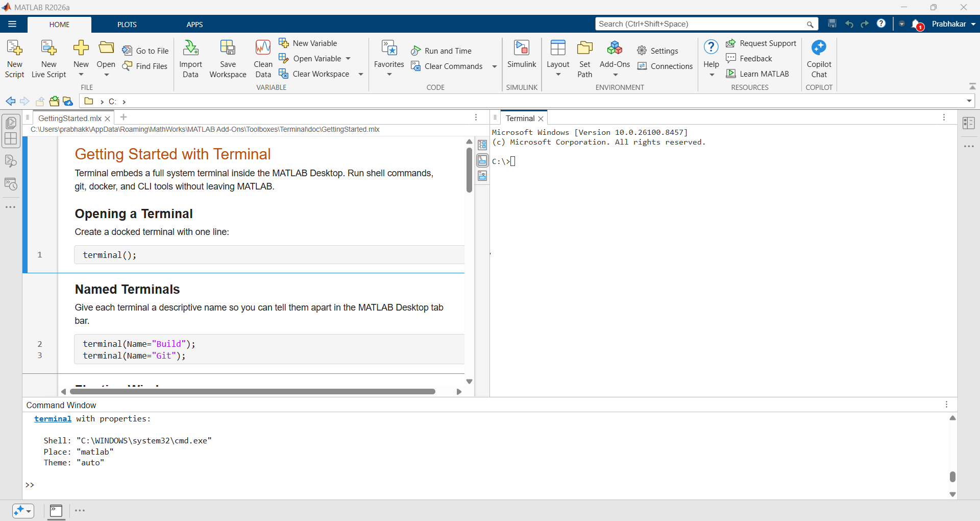Open the panel icon in right sidebar

(x=969, y=123)
